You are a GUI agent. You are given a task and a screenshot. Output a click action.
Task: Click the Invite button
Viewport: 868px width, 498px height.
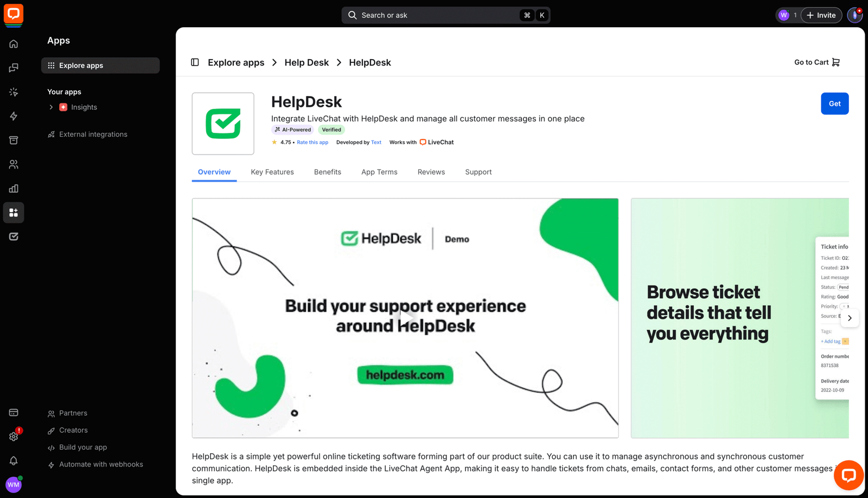(x=821, y=15)
